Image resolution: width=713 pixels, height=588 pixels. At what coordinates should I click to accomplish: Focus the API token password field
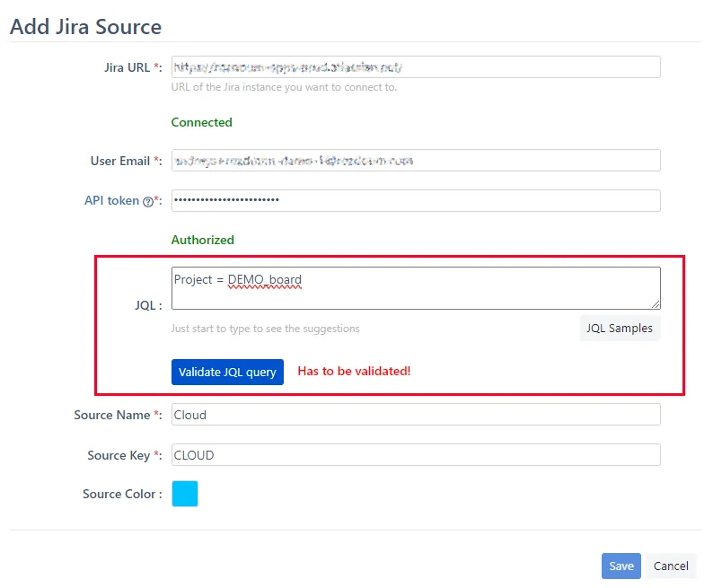coord(416,200)
